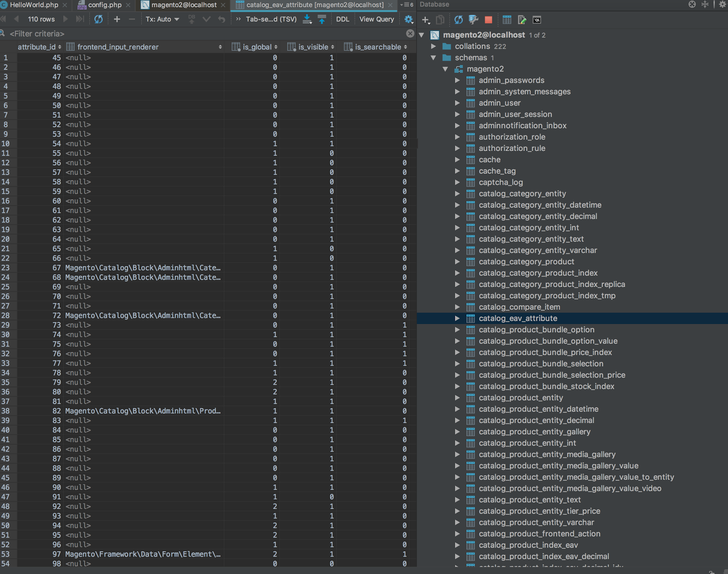Click the 110 rows count label
The image size is (728, 574).
[41, 19]
